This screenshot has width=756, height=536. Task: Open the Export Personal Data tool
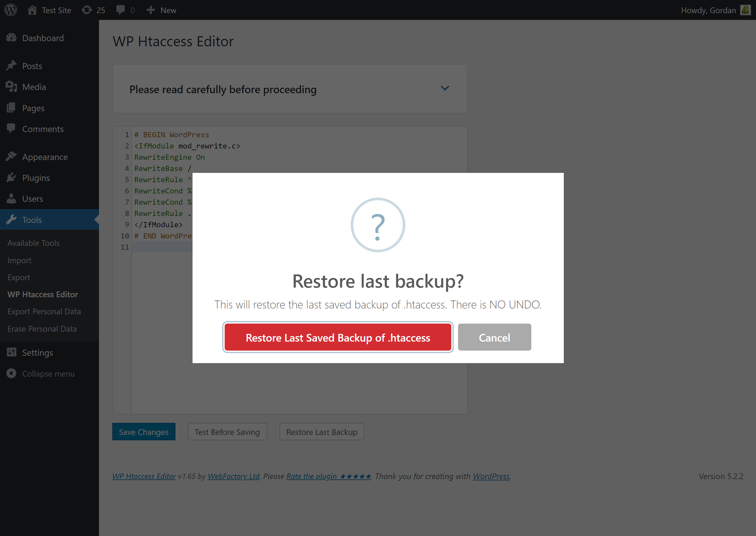(43, 311)
